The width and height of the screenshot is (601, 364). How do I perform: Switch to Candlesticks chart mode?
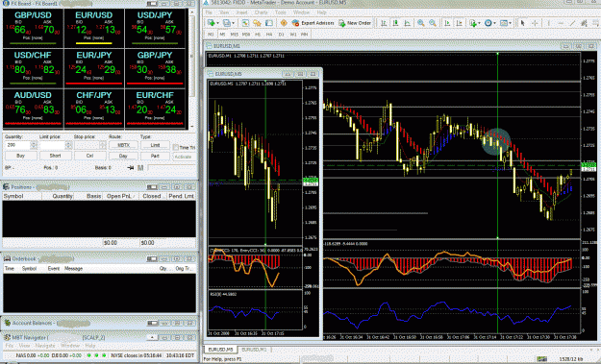(x=395, y=23)
